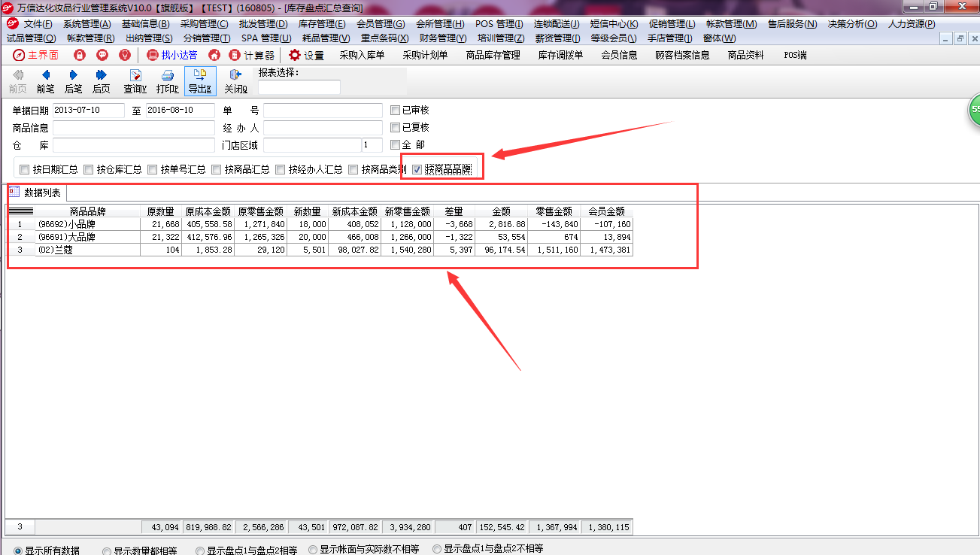Screen dimensions: 980x555
Task: Select 显示数量都相等 radio option
Action: (x=107, y=550)
